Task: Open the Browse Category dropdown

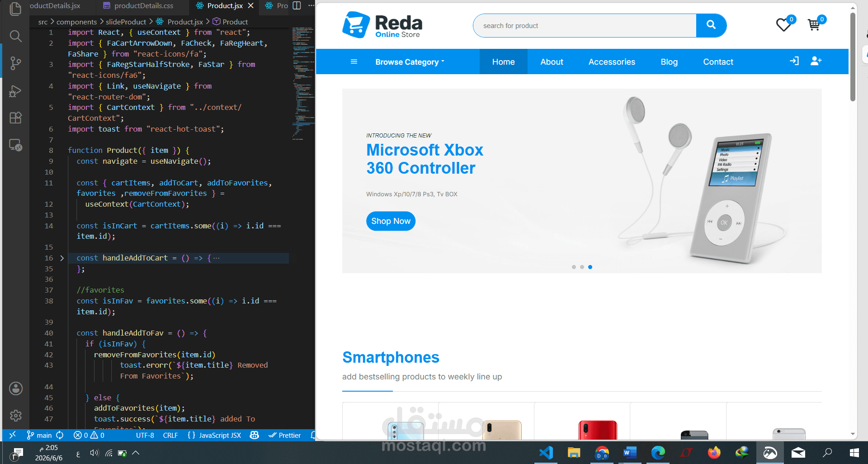Action: tap(410, 62)
